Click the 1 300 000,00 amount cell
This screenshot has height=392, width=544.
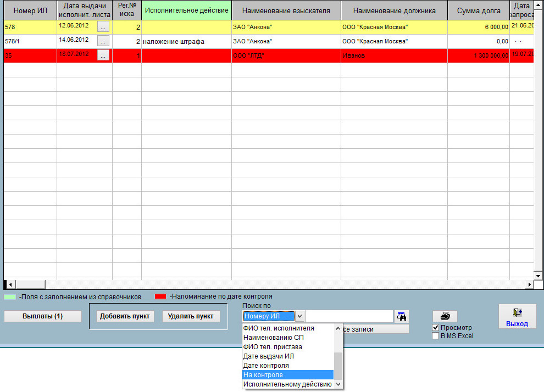(479, 55)
